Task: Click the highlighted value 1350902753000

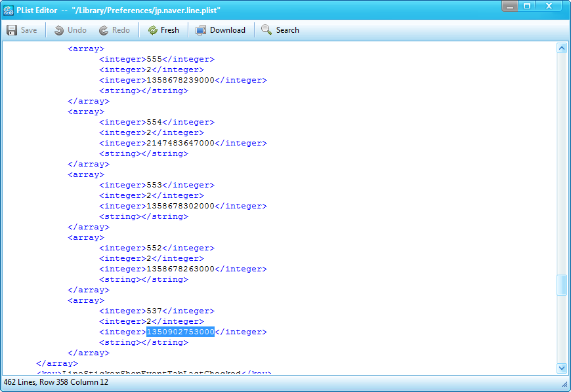Action: click(x=180, y=332)
